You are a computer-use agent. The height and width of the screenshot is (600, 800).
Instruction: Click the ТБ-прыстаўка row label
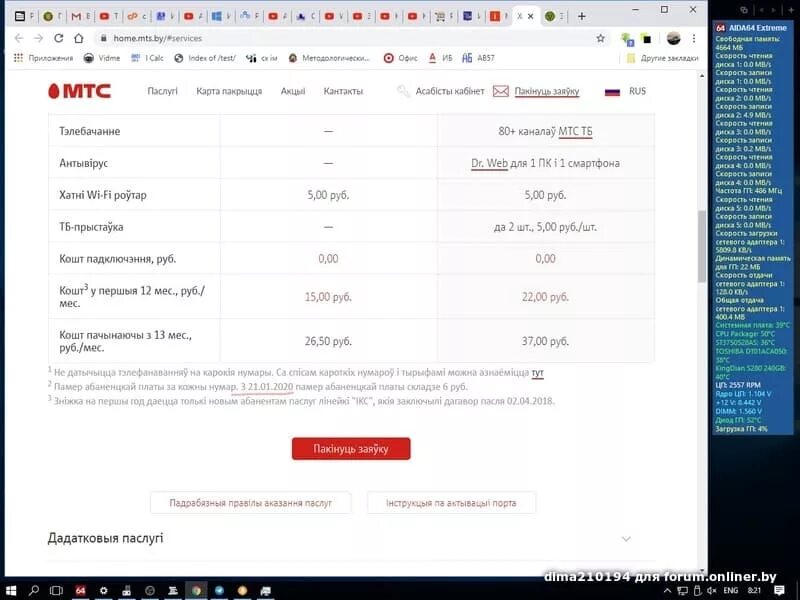pos(91,227)
